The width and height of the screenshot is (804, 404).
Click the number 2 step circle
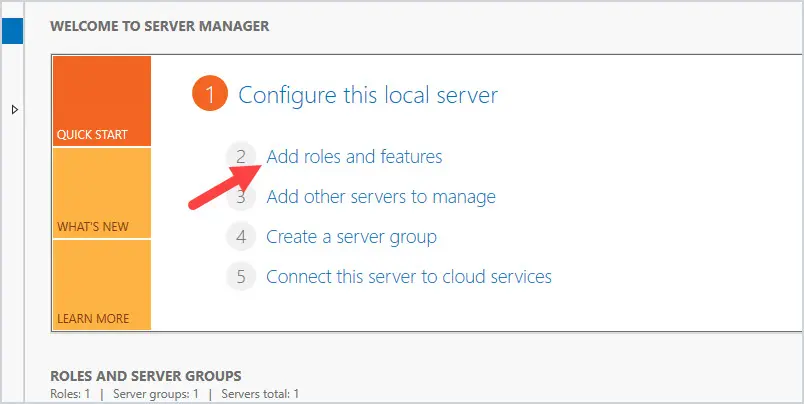pyautogui.click(x=241, y=156)
